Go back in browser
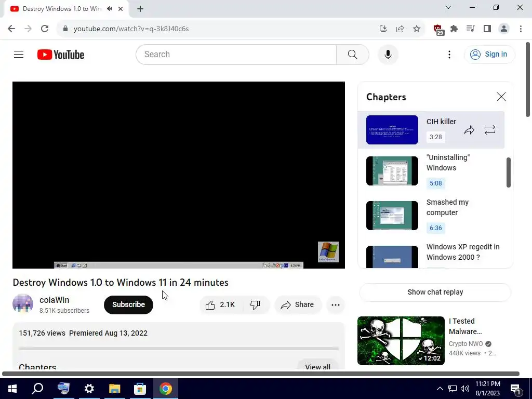This screenshot has width=532, height=399. [x=11, y=29]
